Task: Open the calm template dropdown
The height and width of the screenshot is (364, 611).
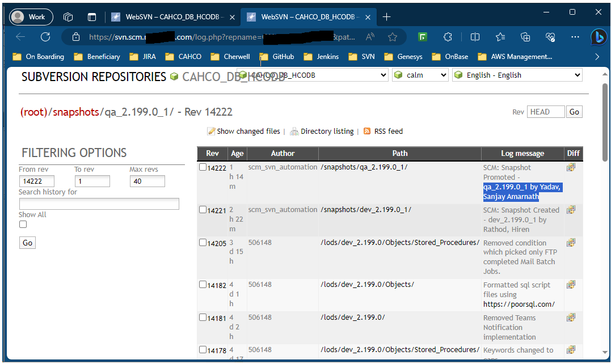Action: pos(420,75)
